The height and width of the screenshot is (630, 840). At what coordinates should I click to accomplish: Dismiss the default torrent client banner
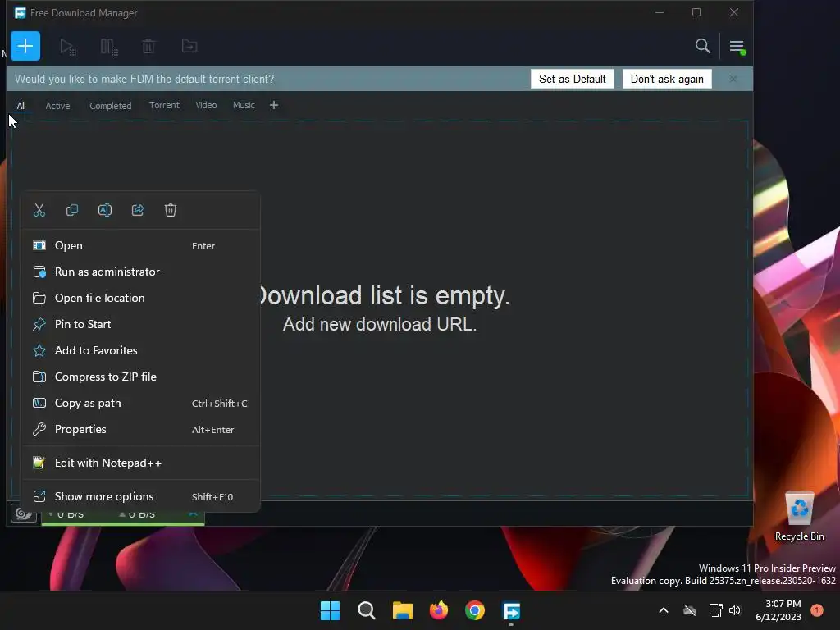pyautogui.click(x=733, y=80)
